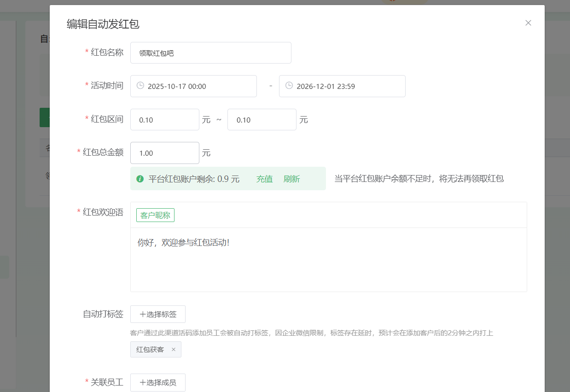Remove the 红包获客 tag via its x
Viewport: 570px width, 392px height.
[174, 350]
